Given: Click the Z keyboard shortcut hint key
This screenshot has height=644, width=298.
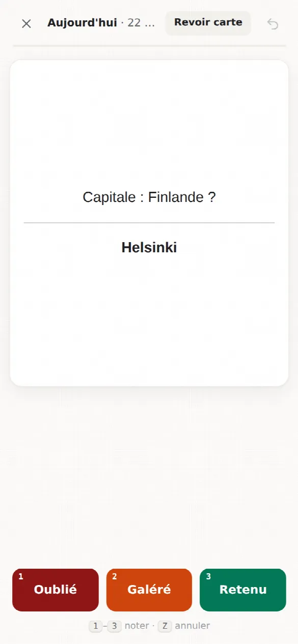Looking at the screenshot, I should pos(165,626).
